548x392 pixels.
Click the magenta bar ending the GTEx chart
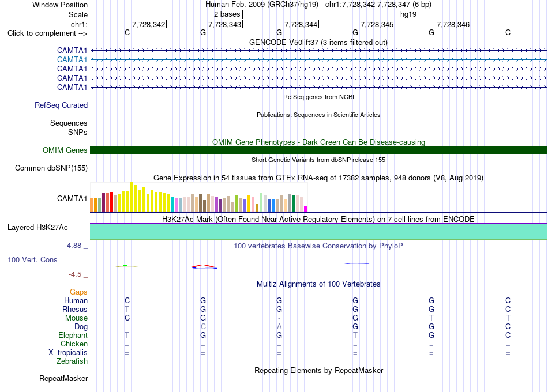[306, 209]
